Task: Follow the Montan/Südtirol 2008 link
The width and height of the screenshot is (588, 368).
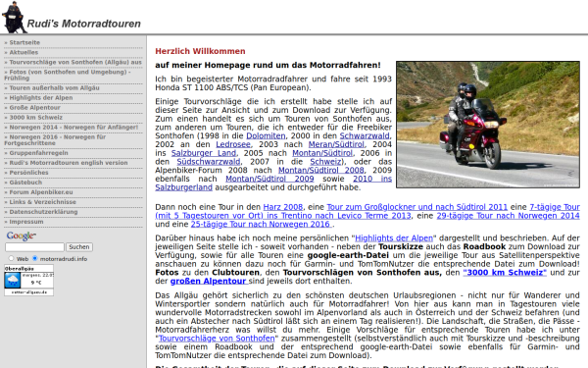Action: pyautogui.click(x=321, y=170)
